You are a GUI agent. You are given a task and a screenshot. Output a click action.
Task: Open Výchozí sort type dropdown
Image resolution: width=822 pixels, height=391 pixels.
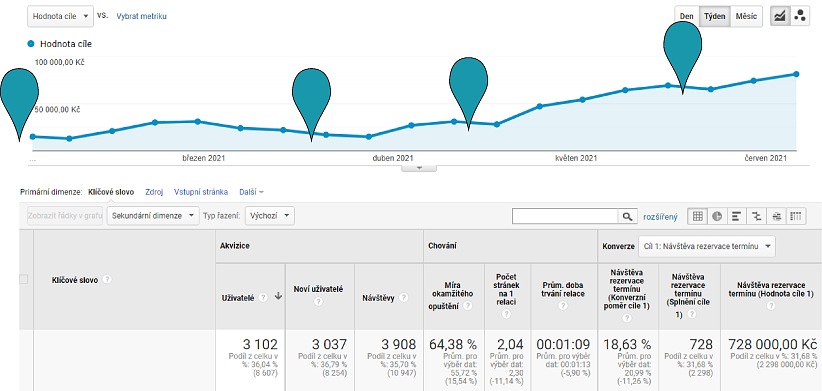[x=270, y=215]
